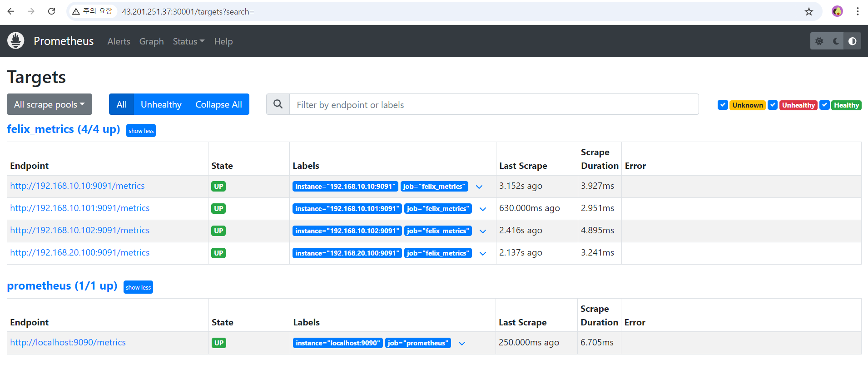Screen dimensions: 868x369
Task: Switch to dark theme moon icon
Action: pyautogui.click(x=836, y=41)
